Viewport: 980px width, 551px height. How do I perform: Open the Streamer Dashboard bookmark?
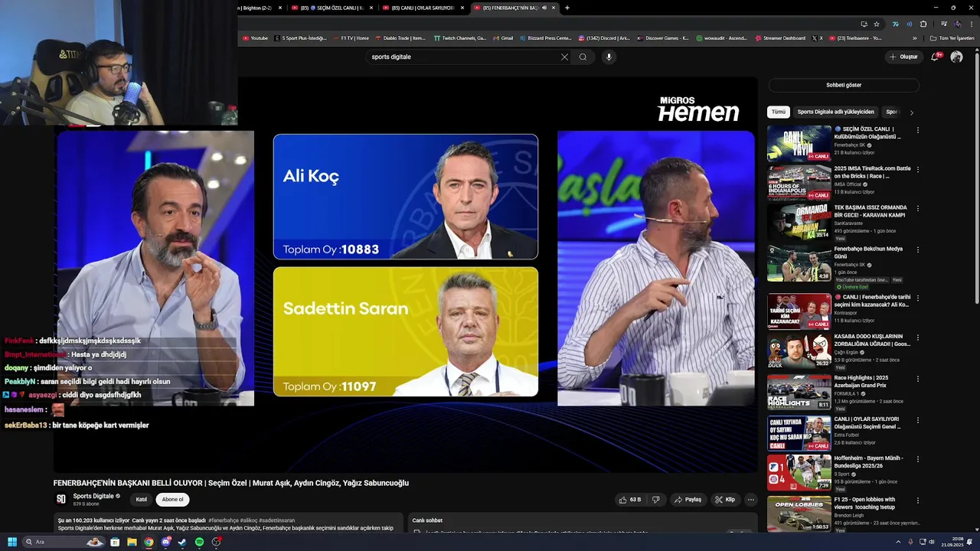tap(779, 37)
